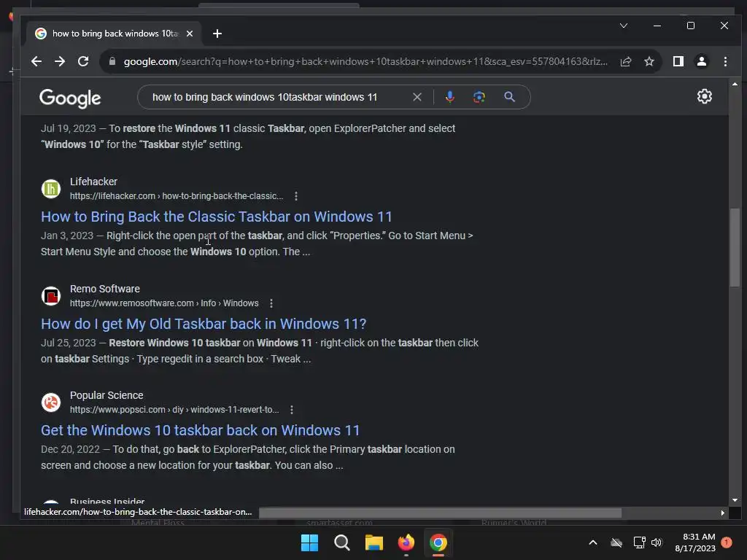This screenshot has height=560, width=747.
Task: Open 'How do I get My Old Taskbar back' link
Action: [x=204, y=324]
